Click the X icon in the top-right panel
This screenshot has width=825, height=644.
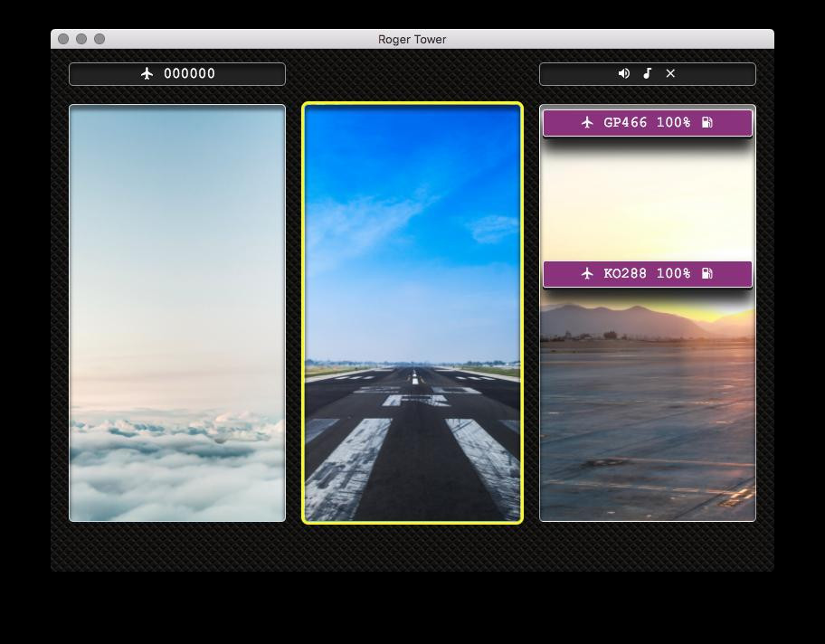point(670,73)
